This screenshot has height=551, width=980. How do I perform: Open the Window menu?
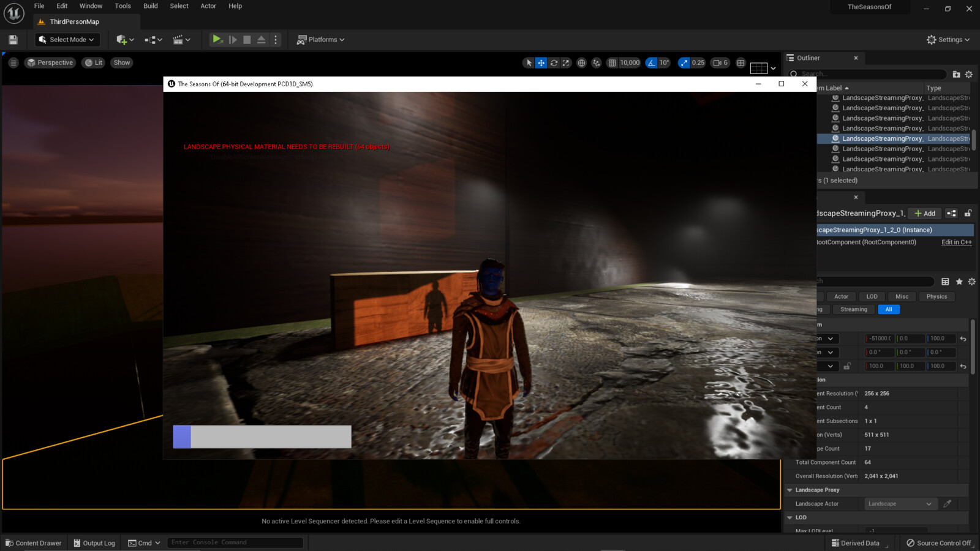tap(91, 6)
